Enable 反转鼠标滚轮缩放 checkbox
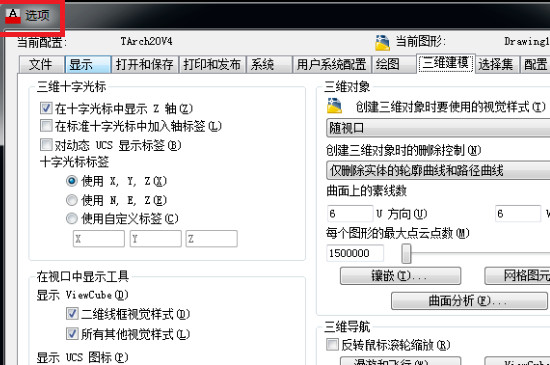550x365 pixels. (332, 345)
